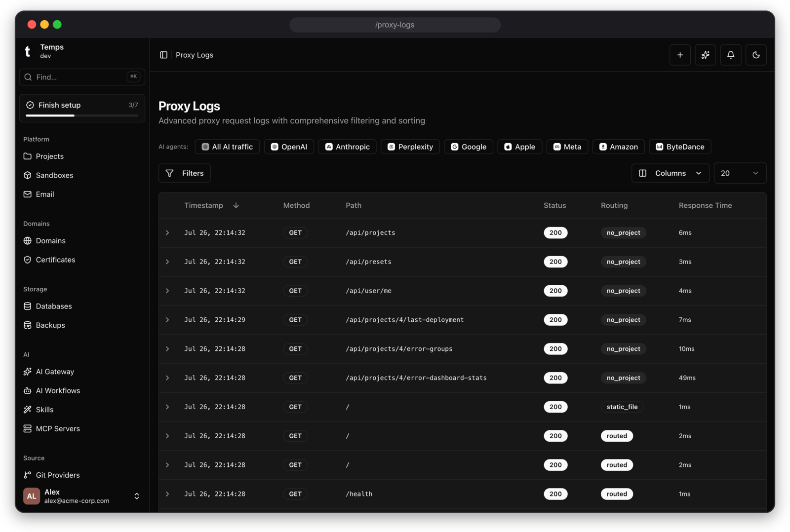
Task: Toggle the OpenAI agent filter
Action: (x=289, y=147)
